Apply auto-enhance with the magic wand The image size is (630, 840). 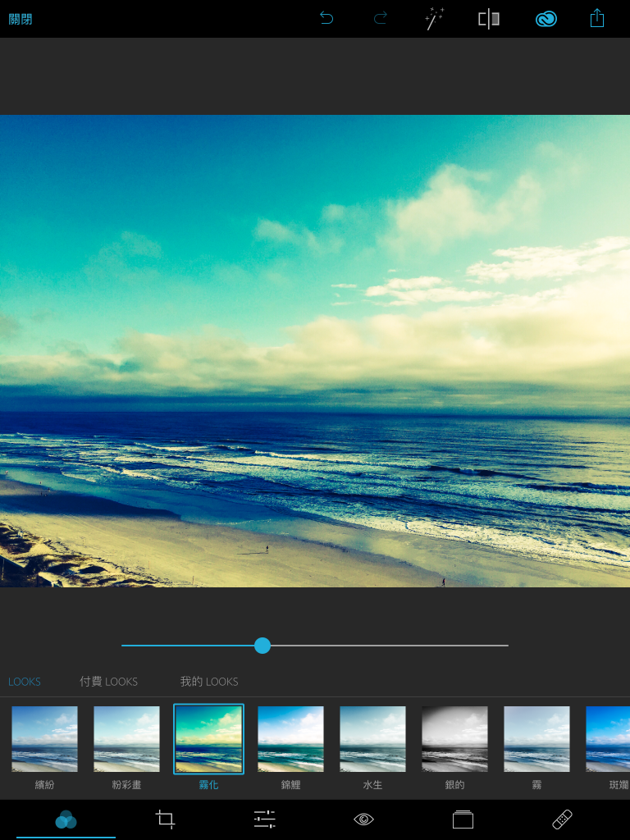click(435, 18)
